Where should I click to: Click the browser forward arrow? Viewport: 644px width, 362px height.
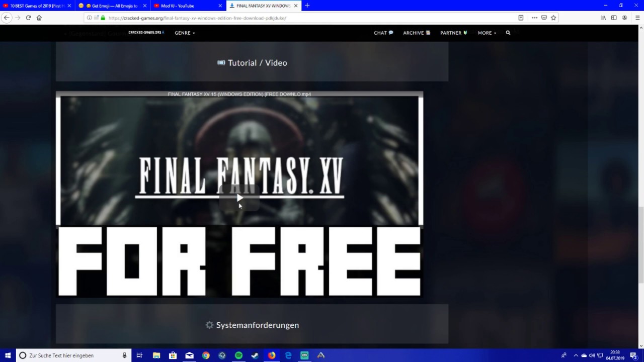click(18, 18)
